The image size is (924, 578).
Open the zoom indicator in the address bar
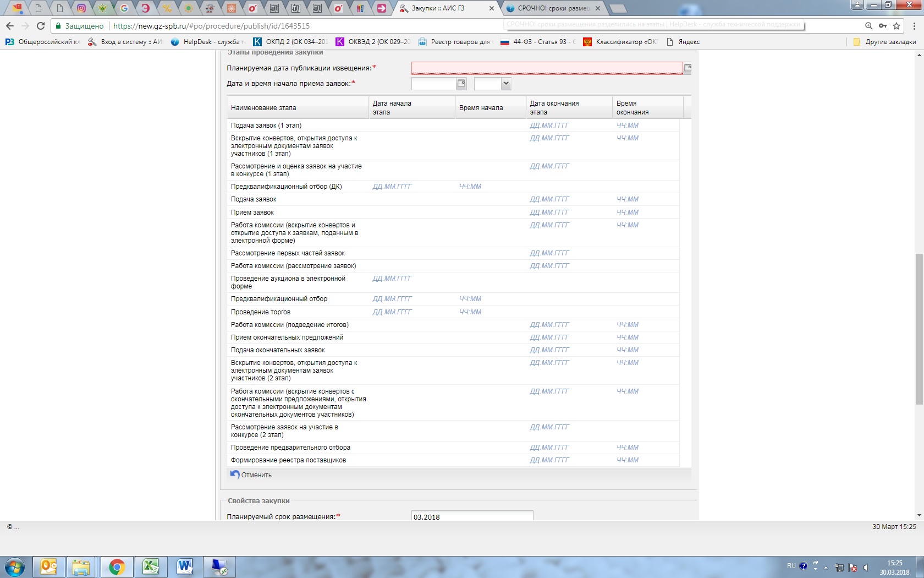tap(868, 26)
